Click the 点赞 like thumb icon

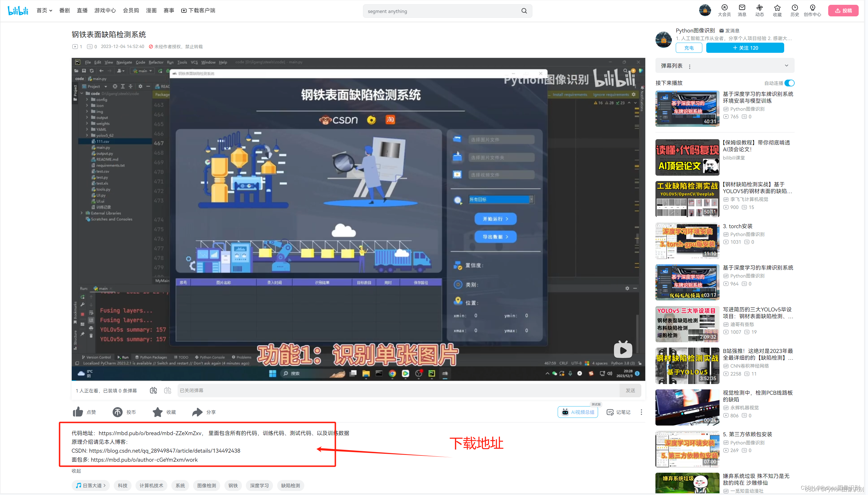pos(78,412)
